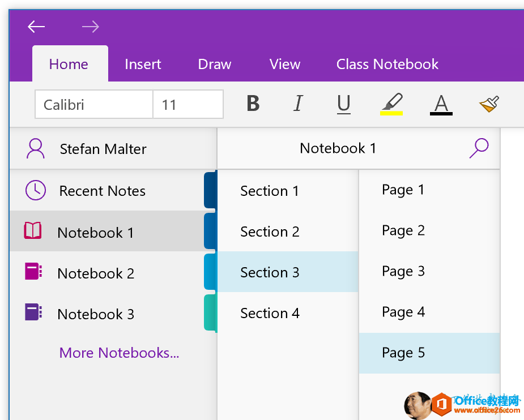Screen dimensions: 524x420
Task: Open Recent Notes
Action: pos(102,191)
